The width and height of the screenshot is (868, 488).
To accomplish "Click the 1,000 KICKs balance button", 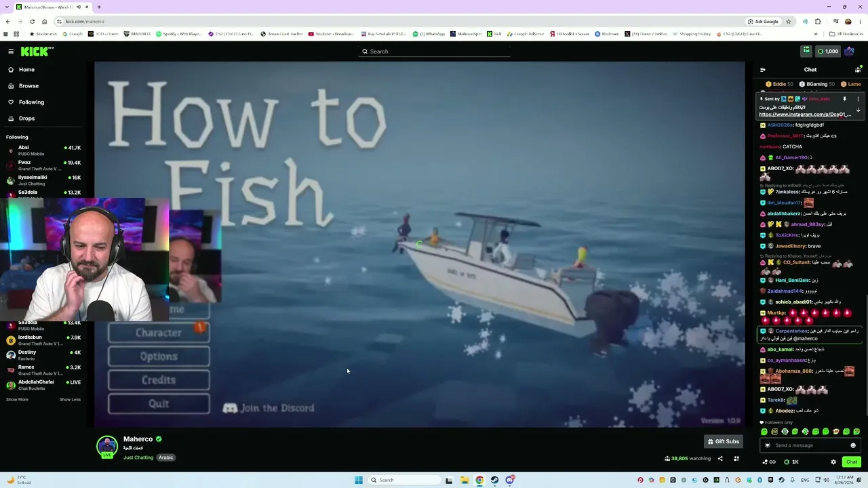I will [828, 52].
